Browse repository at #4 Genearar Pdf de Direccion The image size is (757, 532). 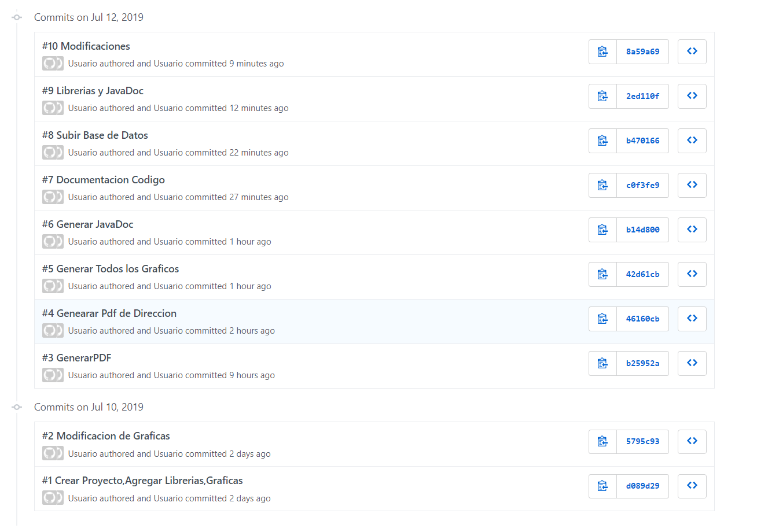[692, 319]
